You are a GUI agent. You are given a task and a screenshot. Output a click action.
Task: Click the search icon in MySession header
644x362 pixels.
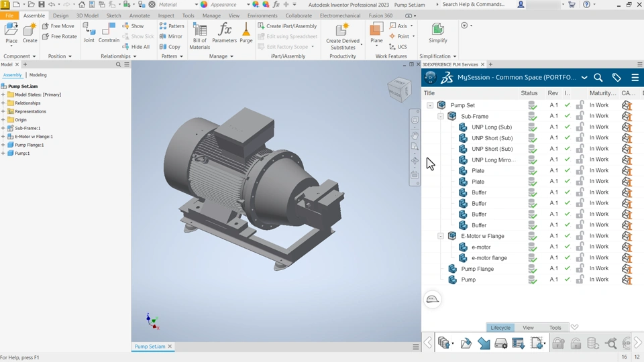coord(598,78)
